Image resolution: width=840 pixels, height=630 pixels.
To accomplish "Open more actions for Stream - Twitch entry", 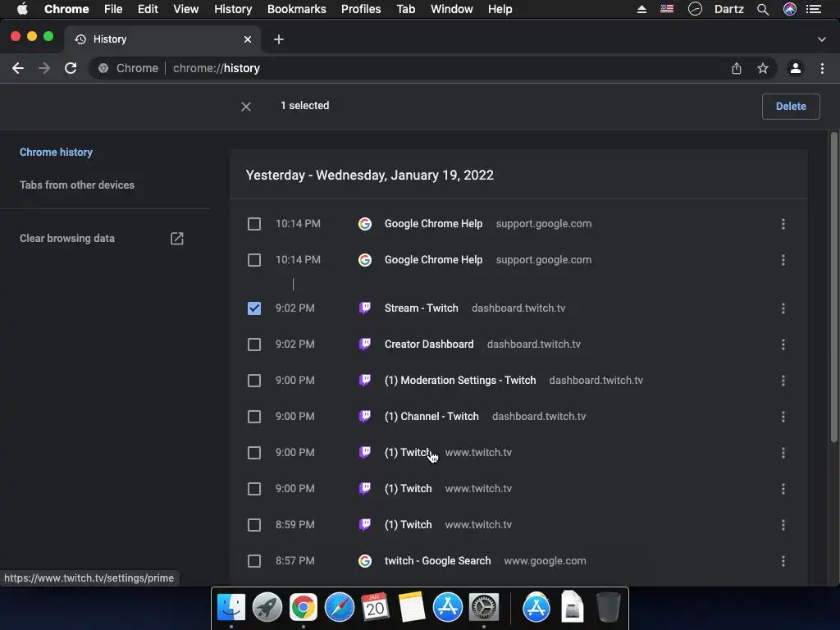I will tap(783, 308).
